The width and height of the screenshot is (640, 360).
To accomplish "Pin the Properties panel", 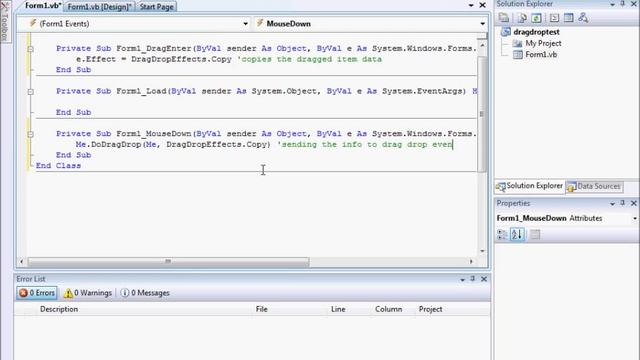I will pyautogui.click(x=622, y=203).
